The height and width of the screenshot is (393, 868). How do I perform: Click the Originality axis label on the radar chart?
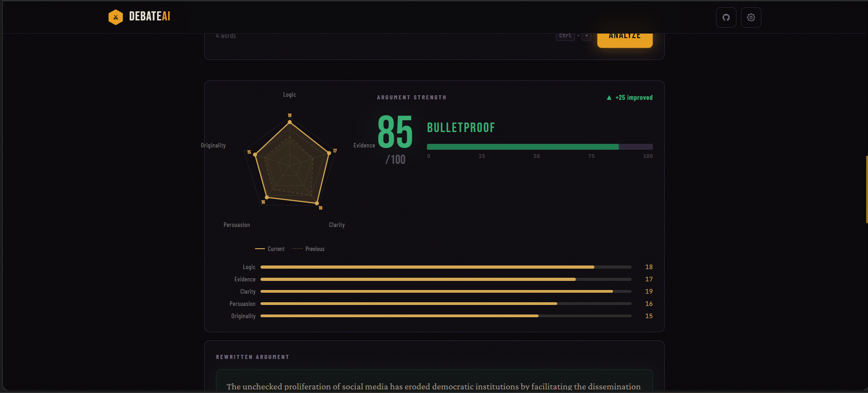213,146
